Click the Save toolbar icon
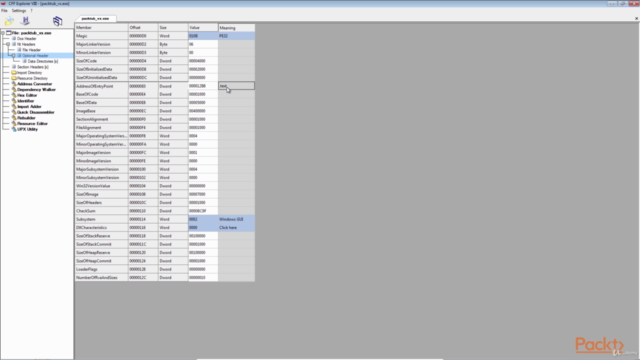Viewport: 640px width, 360px height. 25,21
